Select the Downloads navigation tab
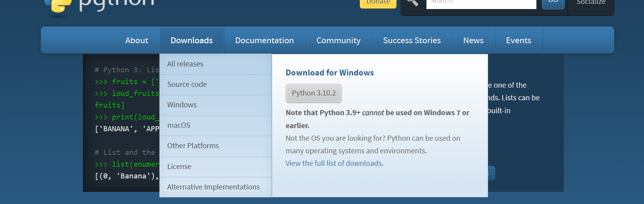The height and width of the screenshot is (204, 644). [x=192, y=40]
